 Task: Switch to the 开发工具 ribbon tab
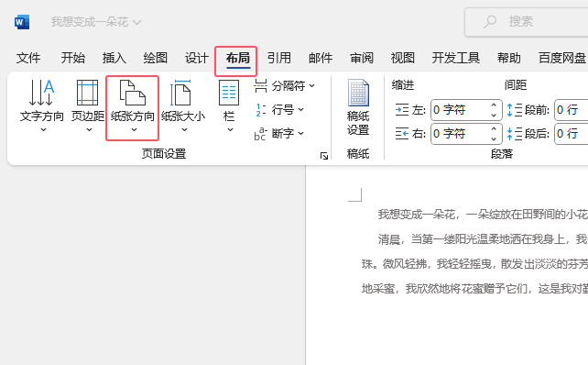[455, 58]
